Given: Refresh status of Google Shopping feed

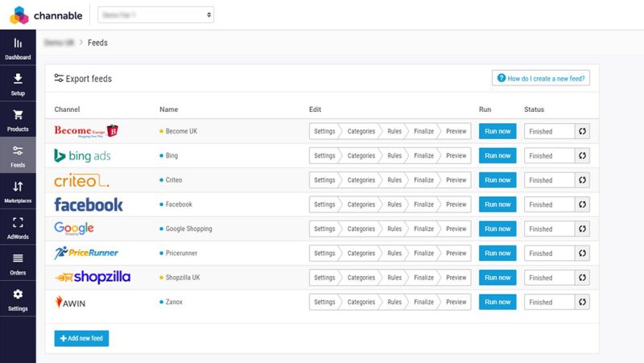Looking at the screenshot, I should tap(582, 229).
